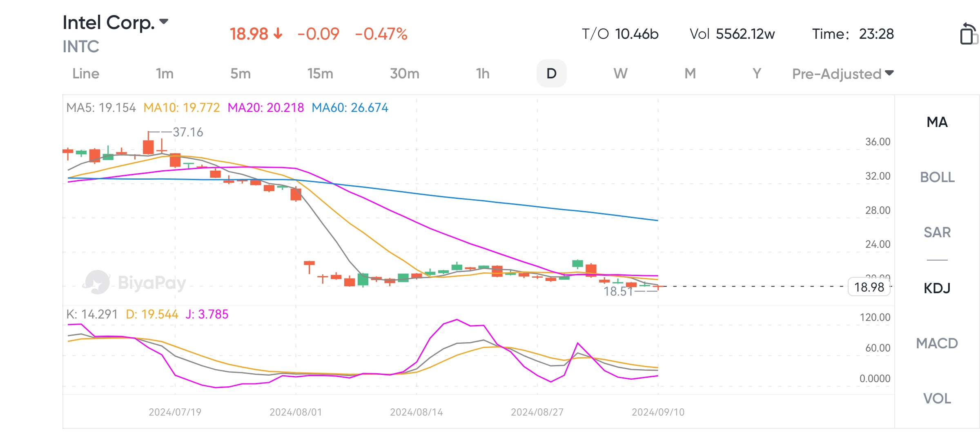Screen dimensions: 980x441
Task: Select the 15m timeframe
Action: [x=320, y=73]
